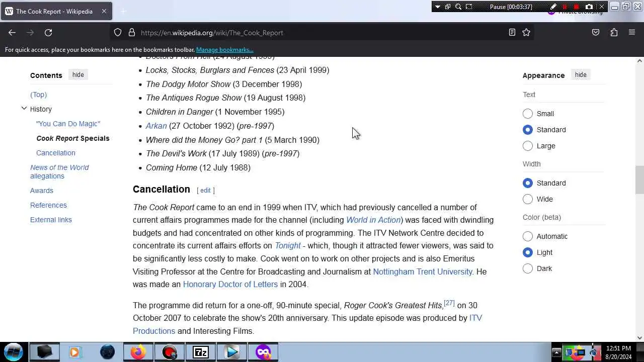Go to "You Can Do Magic" section
The height and width of the screenshot is (362, 644).
(x=68, y=124)
